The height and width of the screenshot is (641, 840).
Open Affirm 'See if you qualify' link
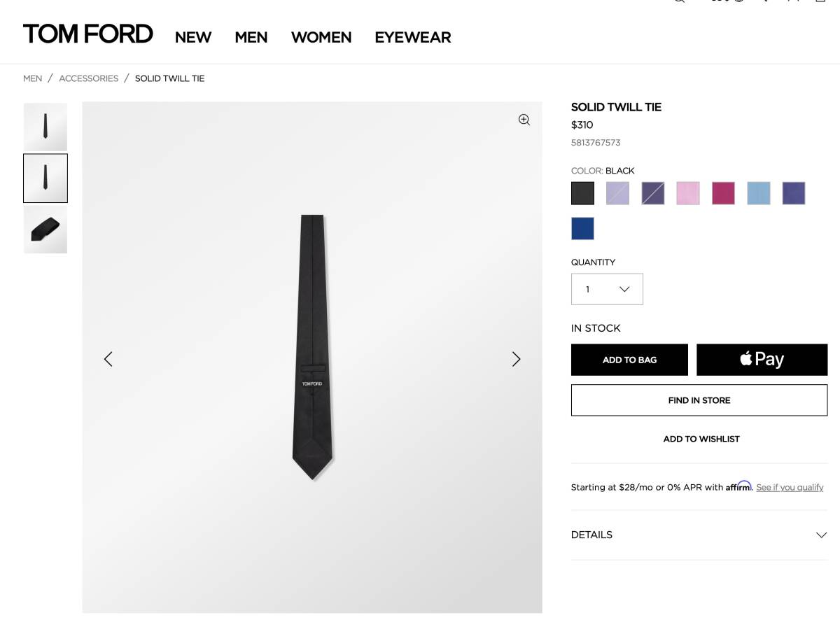790,488
